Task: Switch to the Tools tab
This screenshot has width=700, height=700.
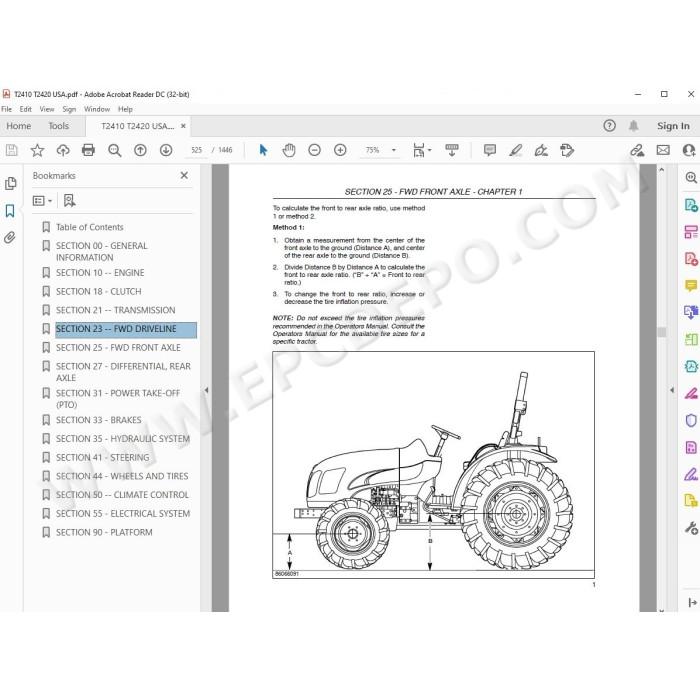Action: tap(58, 126)
